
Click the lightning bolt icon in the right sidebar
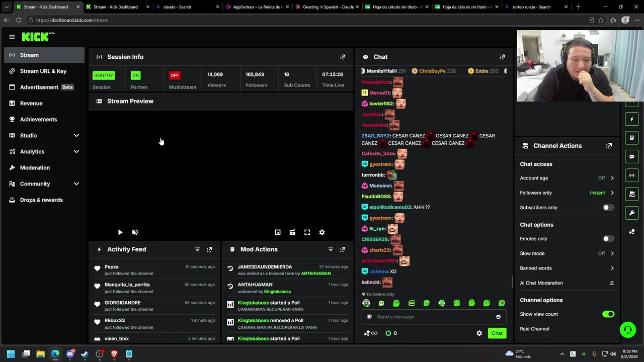pyautogui.click(x=632, y=119)
